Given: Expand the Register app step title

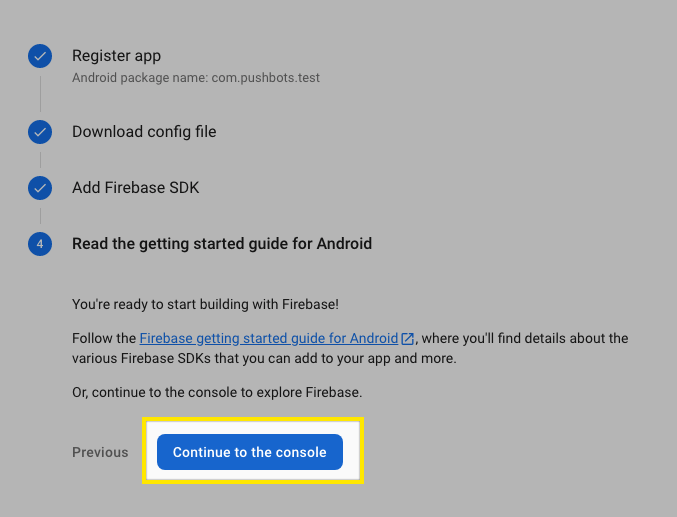Looking at the screenshot, I should pos(117,56).
